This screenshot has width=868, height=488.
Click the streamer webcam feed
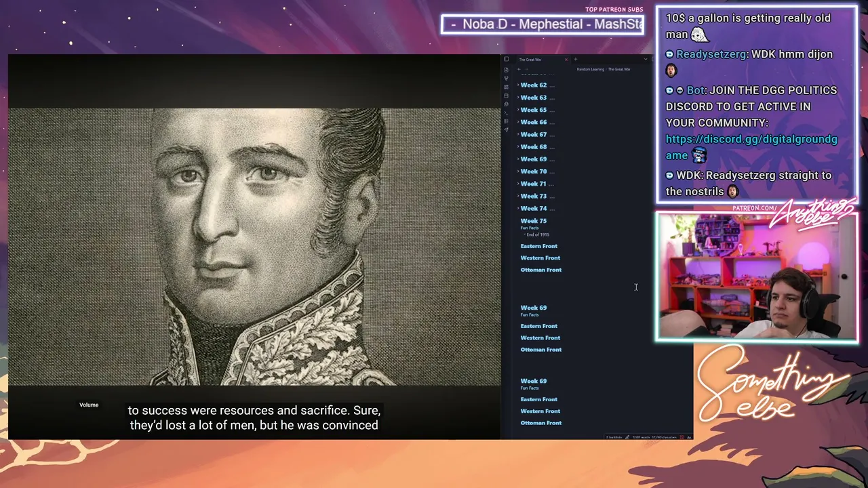click(x=757, y=277)
